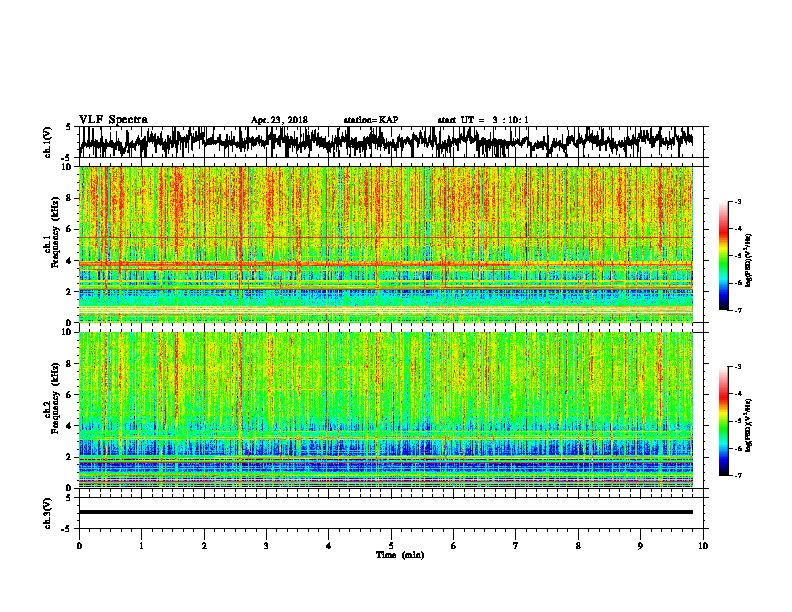792x612 pixels.
Task: Click time axis tick label 9
Action: [640, 546]
